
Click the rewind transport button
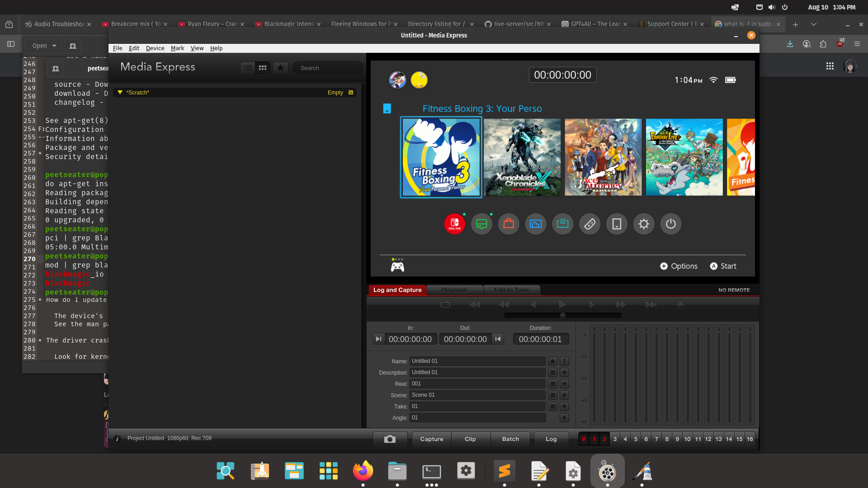coord(504,304)
